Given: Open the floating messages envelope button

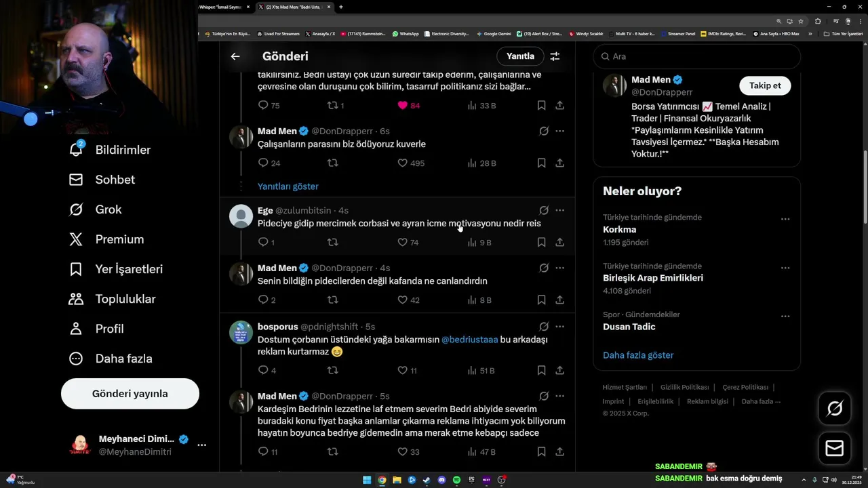Looking at the screenshot, I should pyautogui.click(x=835, y=449).
